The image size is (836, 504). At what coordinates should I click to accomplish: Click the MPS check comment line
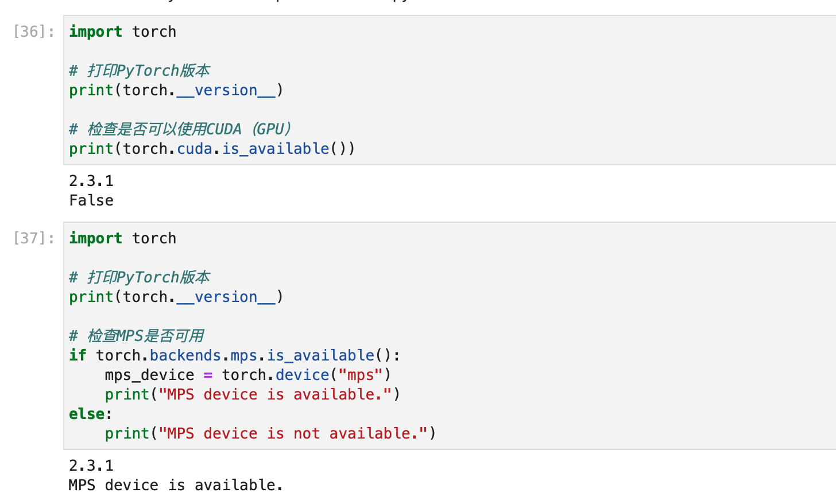tap(136, 336)
